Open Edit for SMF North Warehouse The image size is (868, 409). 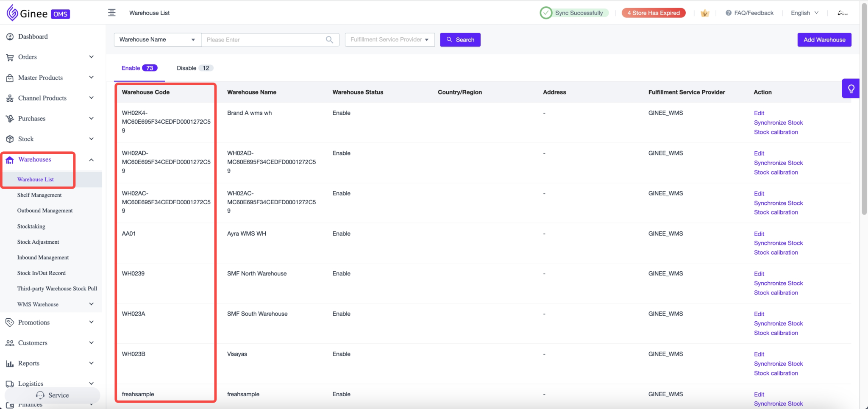(759, 273)
